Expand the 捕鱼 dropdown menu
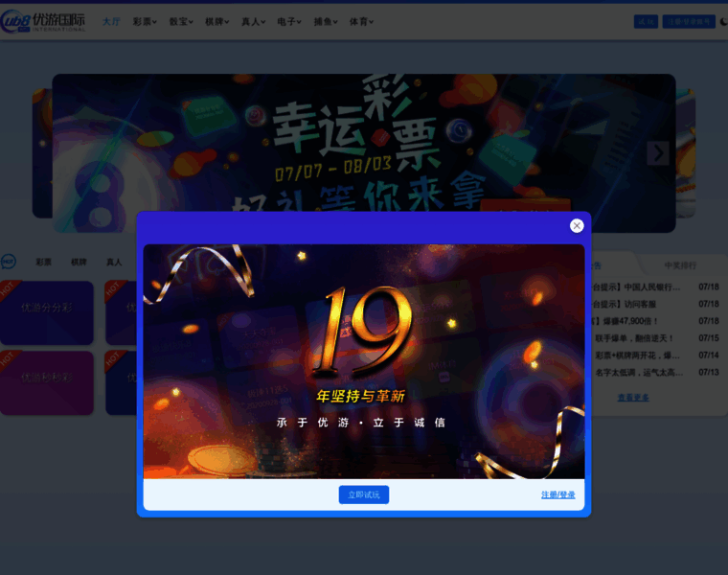The image size is (728, 575). [326, 21]
